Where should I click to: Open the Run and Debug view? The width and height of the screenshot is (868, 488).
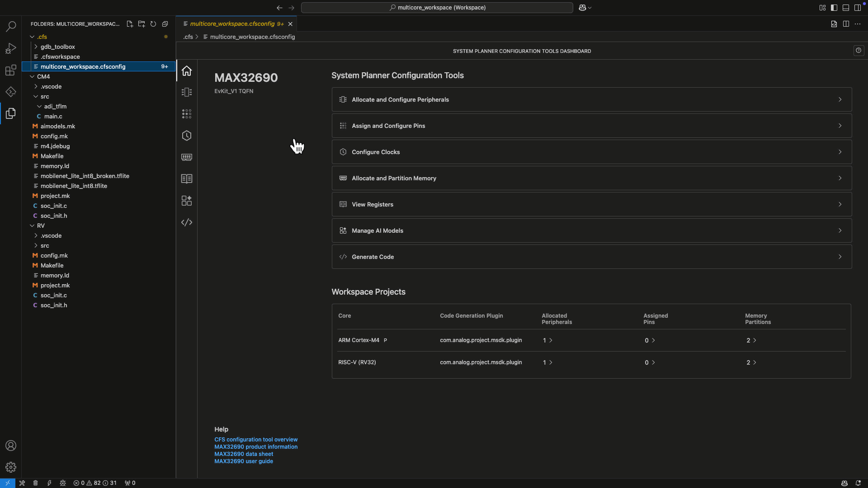tap(11, 48)
